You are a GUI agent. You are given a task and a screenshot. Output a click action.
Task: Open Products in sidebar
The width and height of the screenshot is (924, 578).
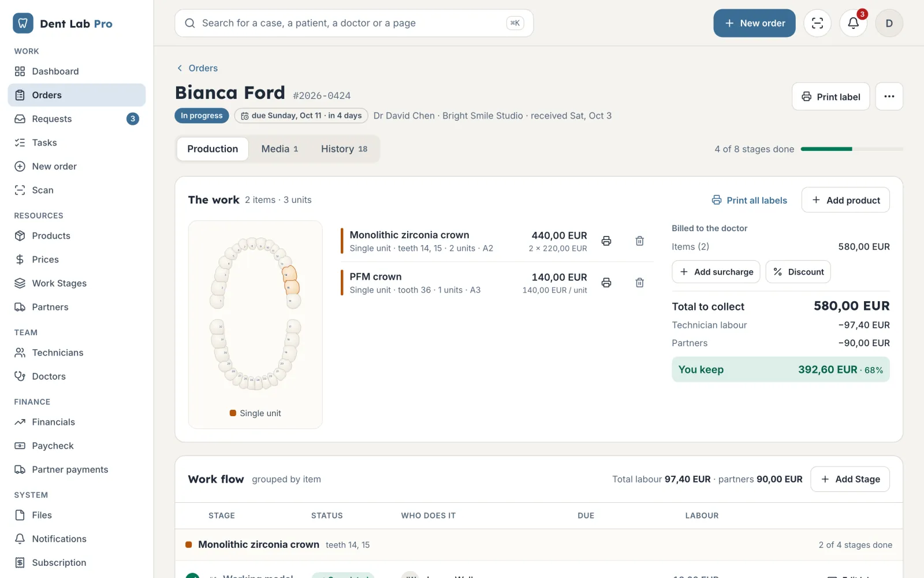pyautogui.click(x=77, y=235)
